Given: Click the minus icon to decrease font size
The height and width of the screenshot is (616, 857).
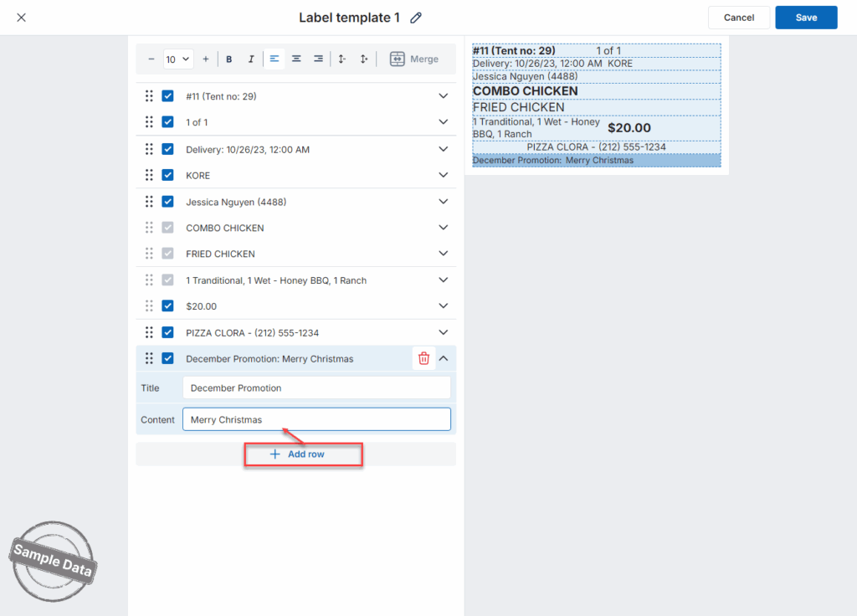Looking at the screenshot, I should 151,59.
